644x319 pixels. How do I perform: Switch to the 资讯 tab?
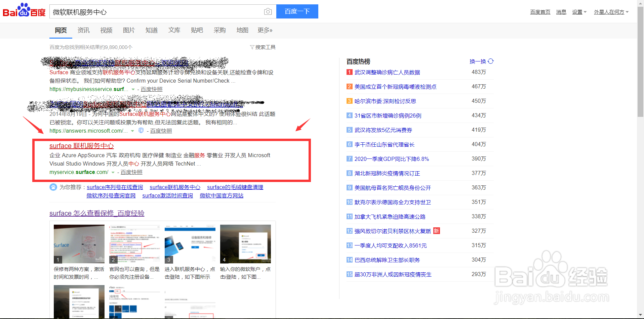coord(83,30)
